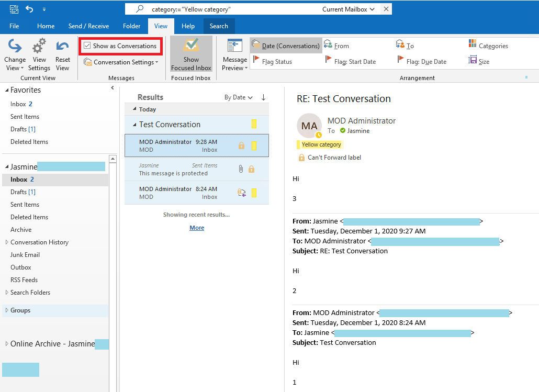Open the Change View dropdown

click(15, 55)
